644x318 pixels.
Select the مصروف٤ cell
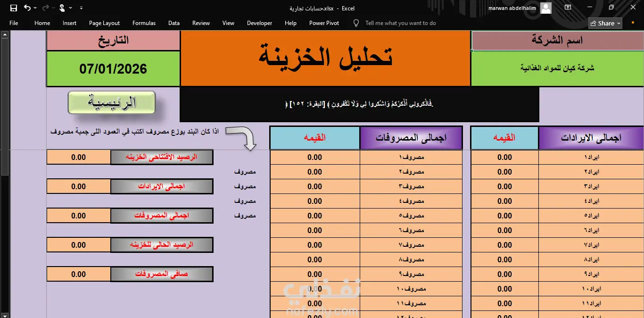pos(411,201)
